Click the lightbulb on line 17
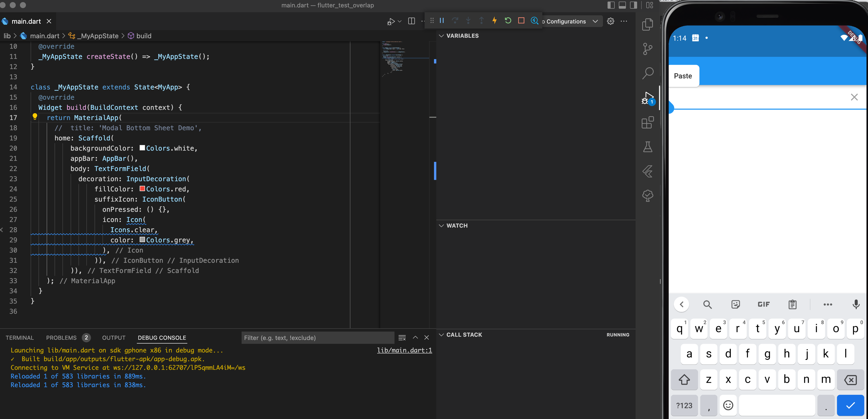This screenshot has height=419, width=868. point(35,117)
